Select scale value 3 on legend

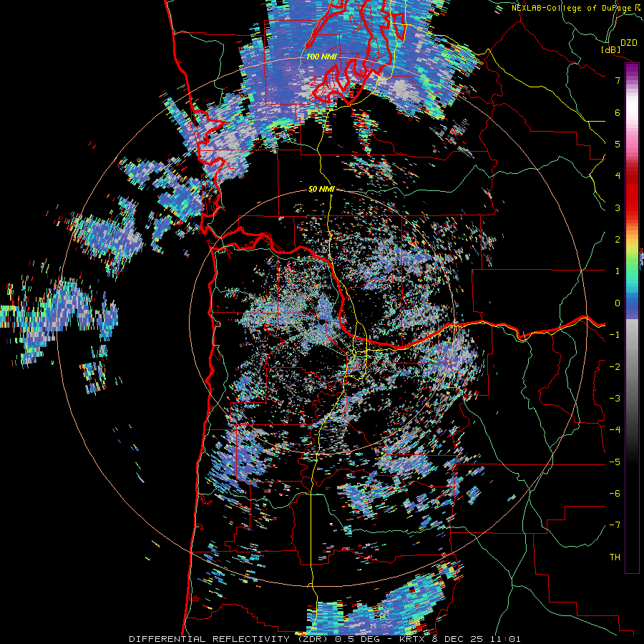click(618, 208)
